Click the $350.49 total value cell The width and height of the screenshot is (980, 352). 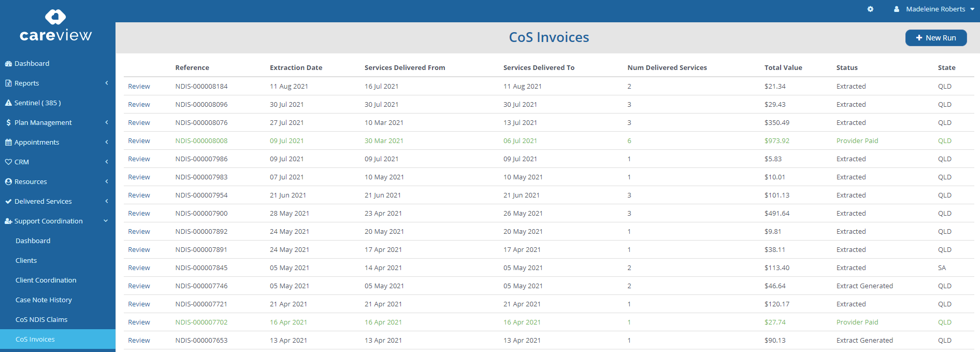tap(777, 123)
